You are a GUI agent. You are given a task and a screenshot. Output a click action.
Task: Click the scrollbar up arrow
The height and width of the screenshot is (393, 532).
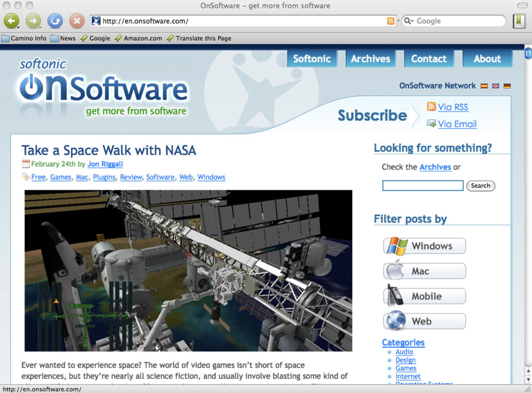click(x=528, y=371)
